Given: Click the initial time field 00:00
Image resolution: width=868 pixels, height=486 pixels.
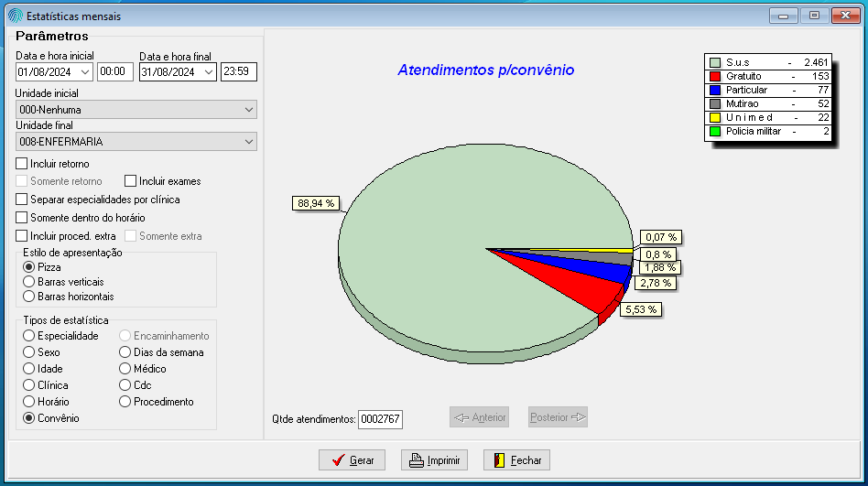Looking at the screenshot, I should (x=115, y=71).
